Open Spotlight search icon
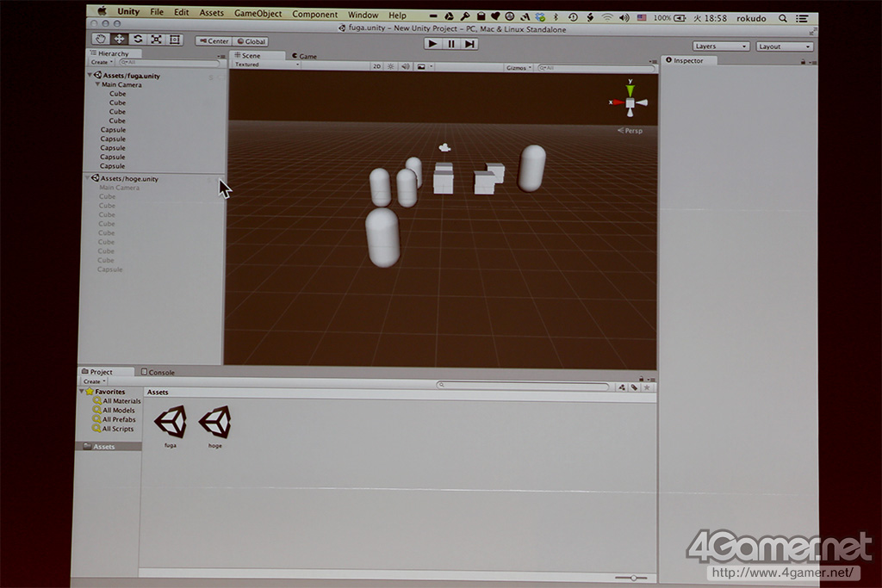This screenshot has width=882, height=588. tap(782, 19)
